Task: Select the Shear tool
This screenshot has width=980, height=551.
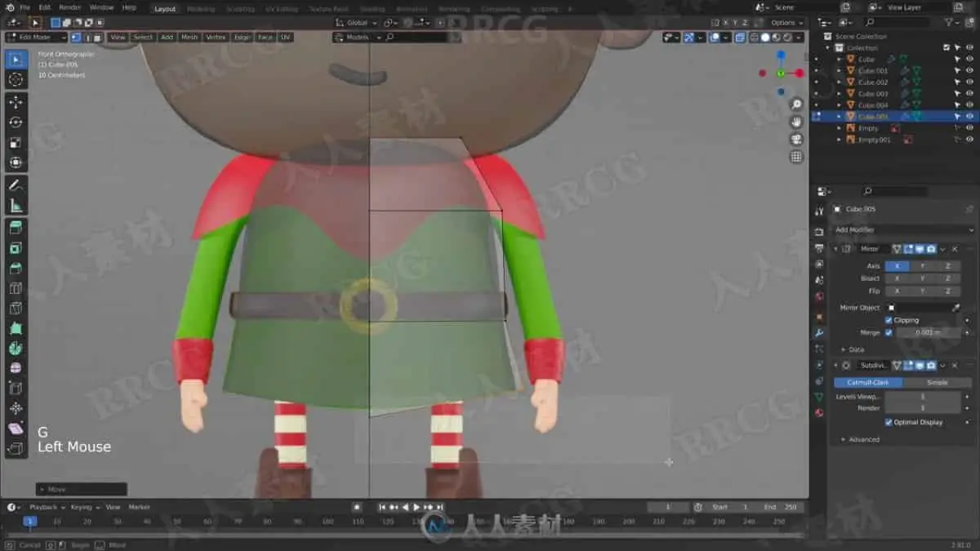Action: [16, 428]
